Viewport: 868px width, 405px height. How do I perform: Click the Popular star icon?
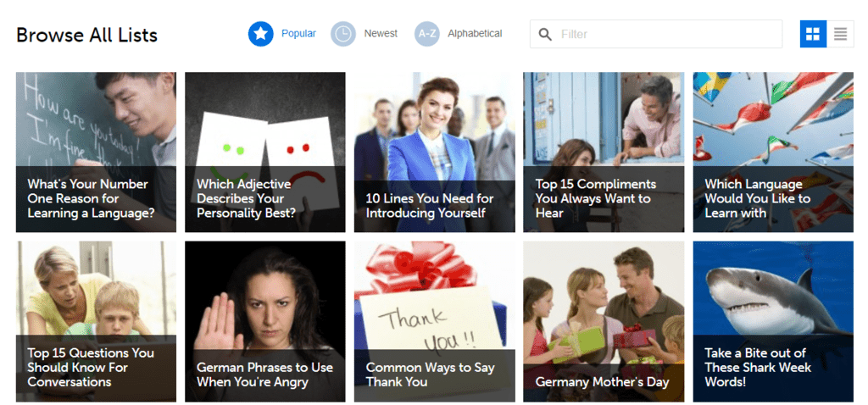[x=260, y=34]
